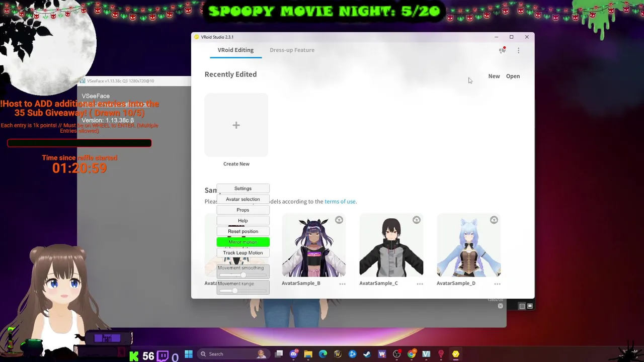Open the more options dots for AvatarSample_C
Screen dimensions: 644x362
420,284
